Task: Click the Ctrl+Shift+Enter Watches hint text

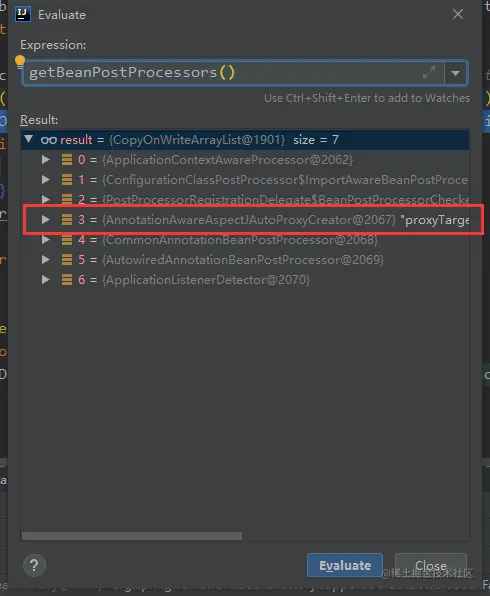Action: click(367, 98)
